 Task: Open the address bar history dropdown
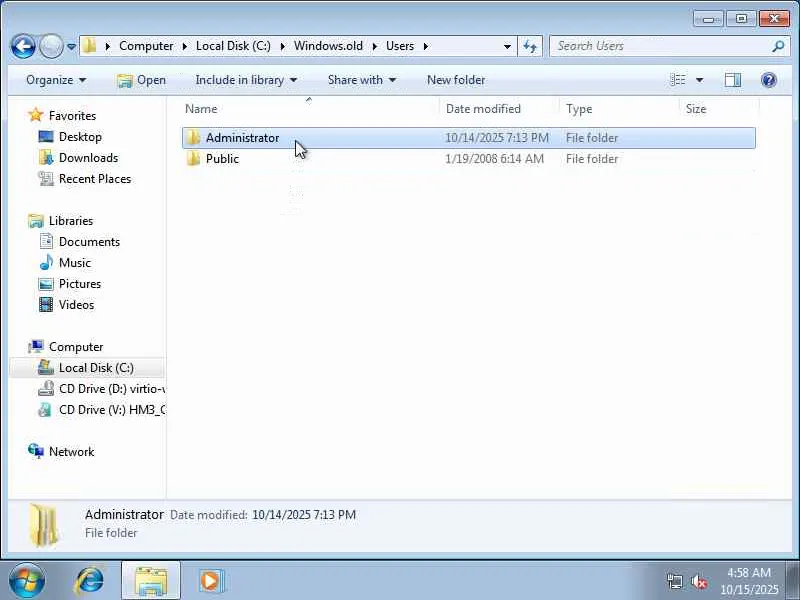(x=507, y=46)
